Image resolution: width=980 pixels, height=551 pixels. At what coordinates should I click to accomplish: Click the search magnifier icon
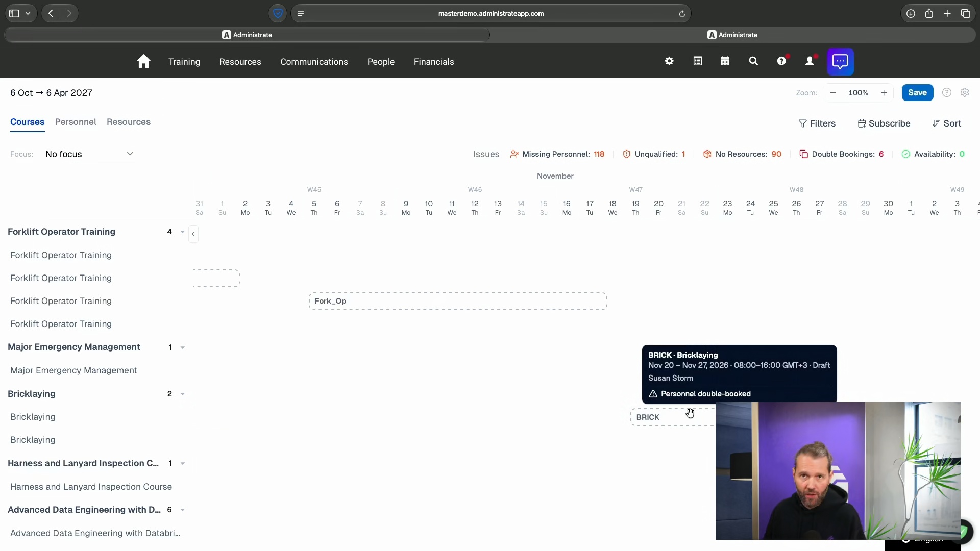point(753,61)
